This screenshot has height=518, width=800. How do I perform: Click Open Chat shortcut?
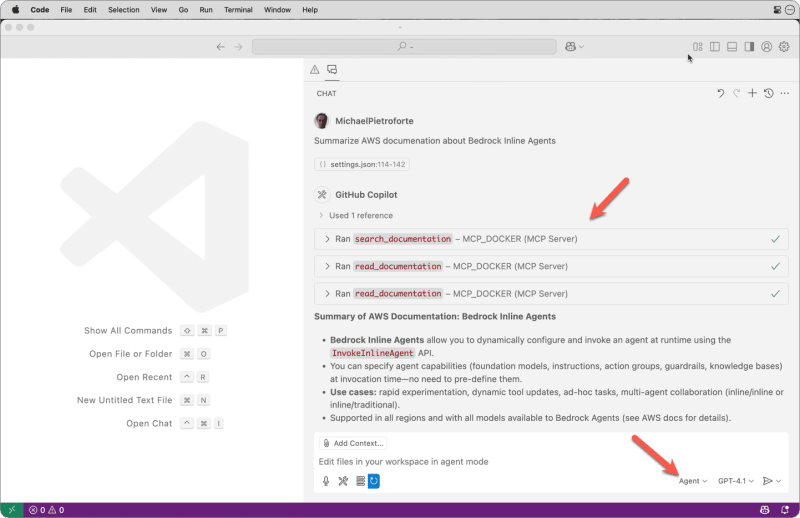tap(175, 423)
